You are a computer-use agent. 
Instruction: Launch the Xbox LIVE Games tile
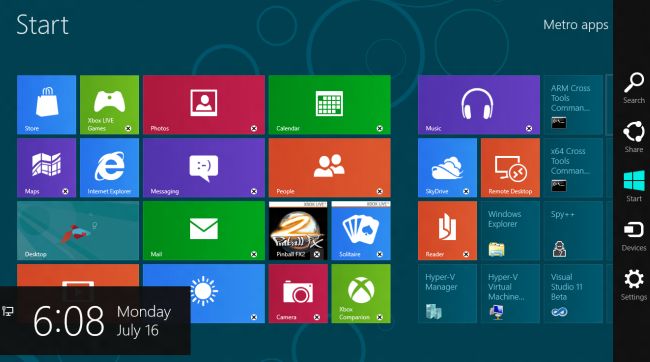(x=109, y=104)
